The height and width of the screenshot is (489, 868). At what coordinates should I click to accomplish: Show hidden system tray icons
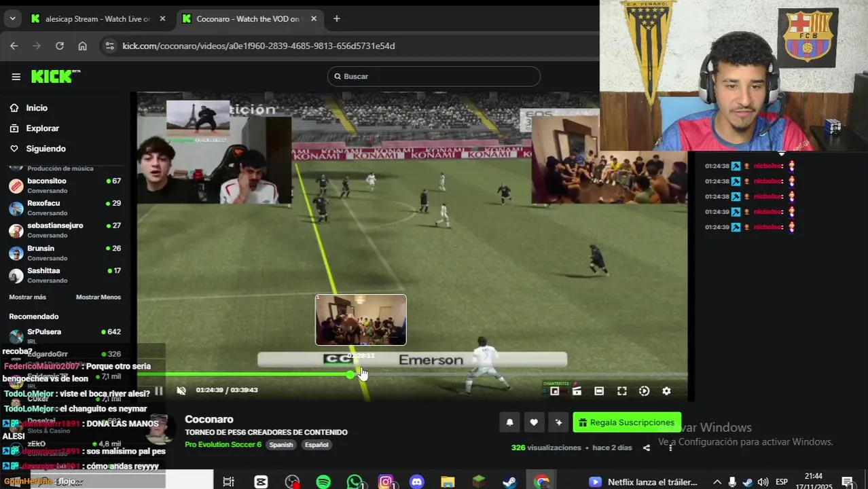pos(717,482)
